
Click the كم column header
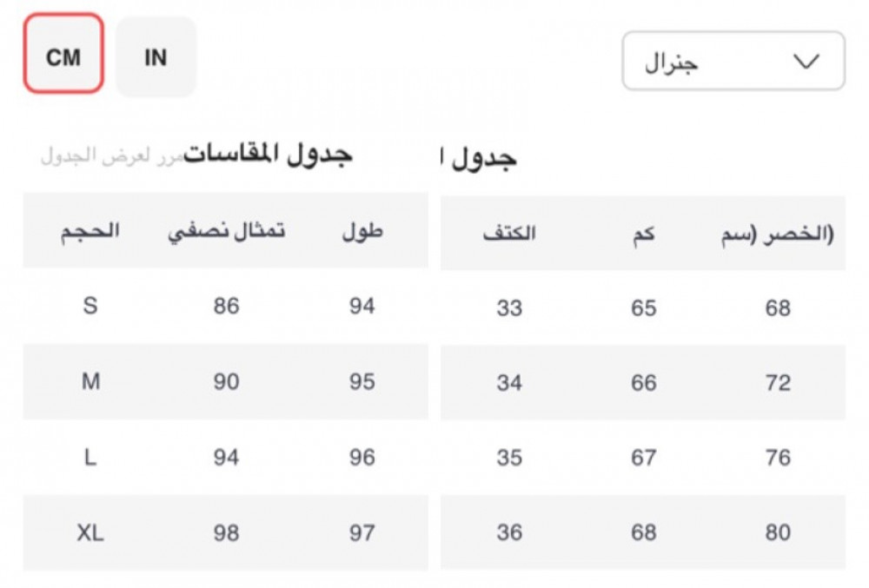644,234
